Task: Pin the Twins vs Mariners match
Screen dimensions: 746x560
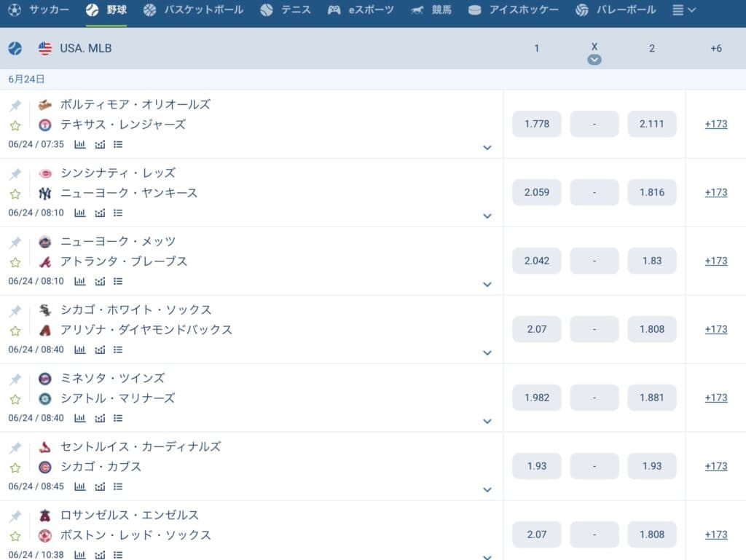Action: coord(15,379)
